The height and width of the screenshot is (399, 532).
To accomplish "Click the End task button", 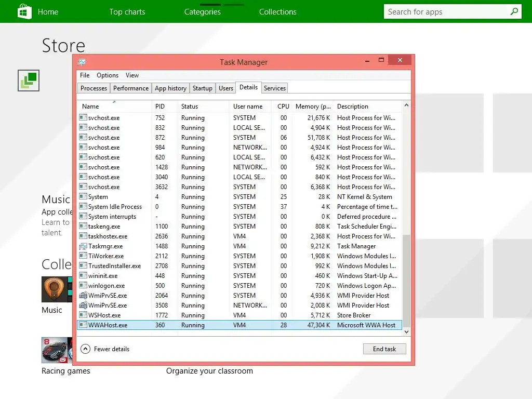I will (384, 349).
